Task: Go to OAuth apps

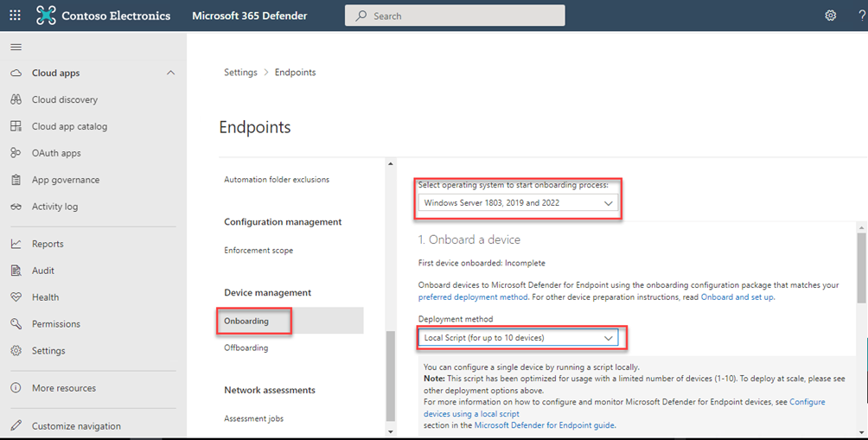Action: (56, 153)
